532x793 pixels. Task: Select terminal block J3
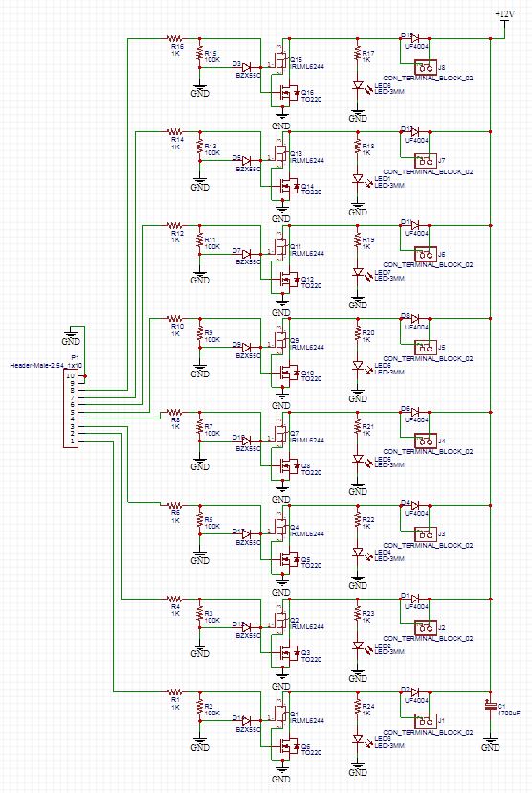(x=426, y=533)
